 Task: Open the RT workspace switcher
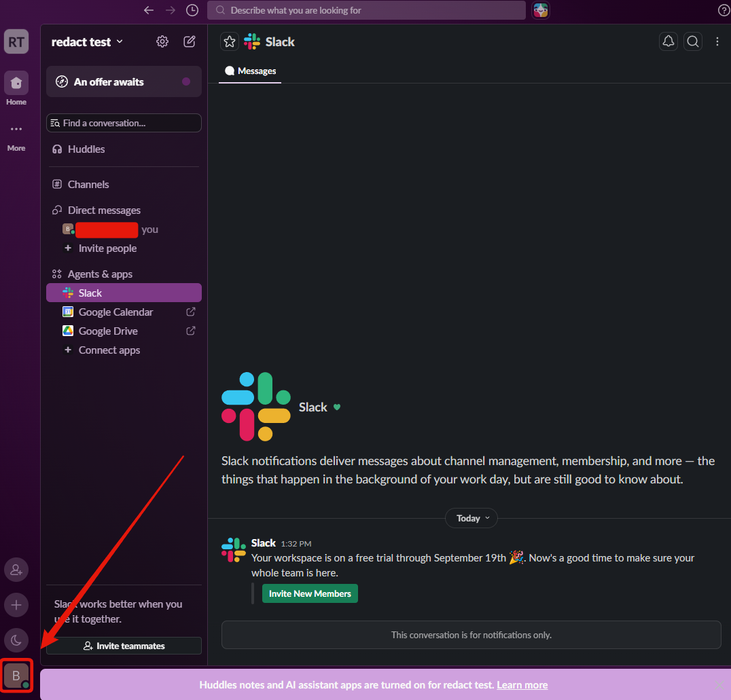point(16,42)
